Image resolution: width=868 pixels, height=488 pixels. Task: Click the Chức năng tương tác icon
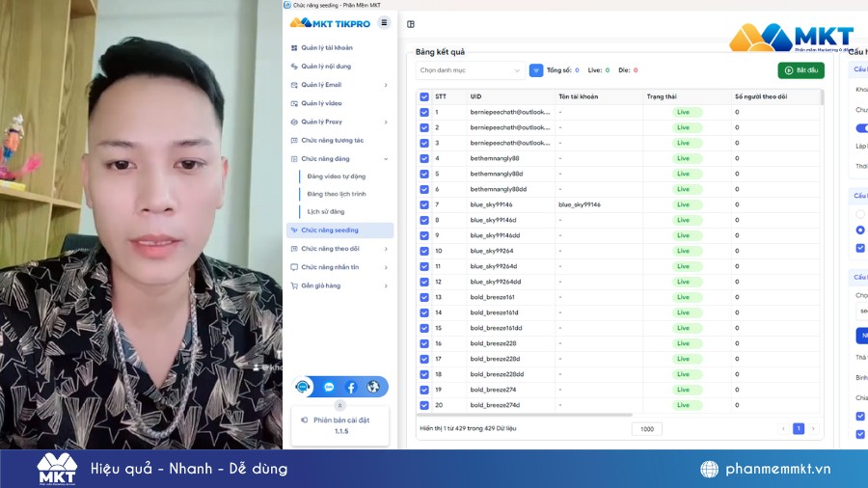pos(294,141)
